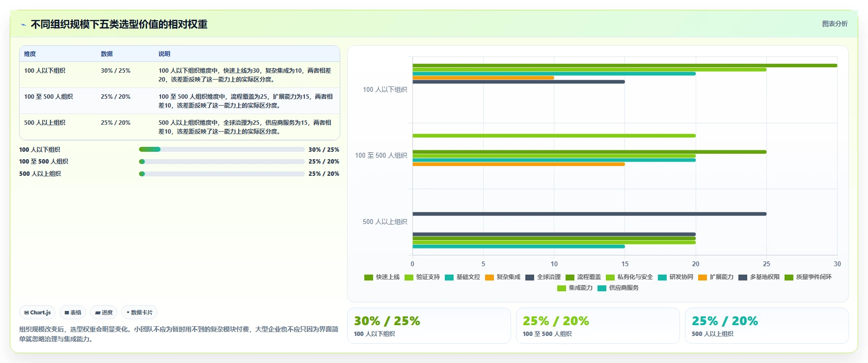Click the 500 人以上组织 y-axis label
Image resolution: width=868 pixels, height=363 pixels.
point(385,222)
